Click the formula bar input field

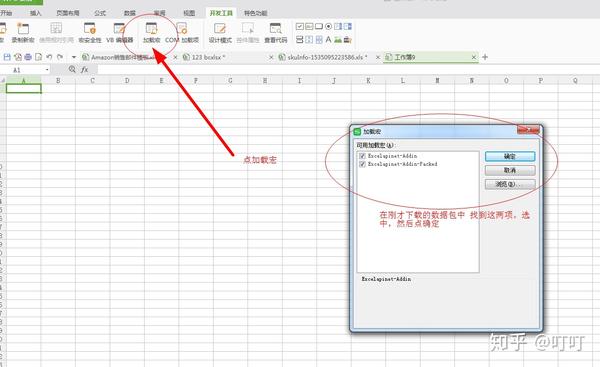[x=344, y=70]
